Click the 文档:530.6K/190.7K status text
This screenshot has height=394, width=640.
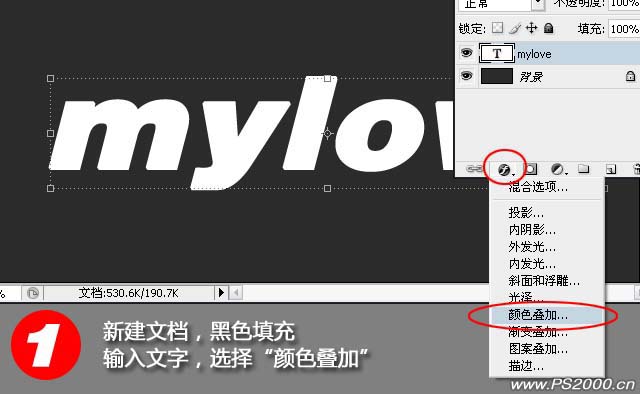point(128,293)
